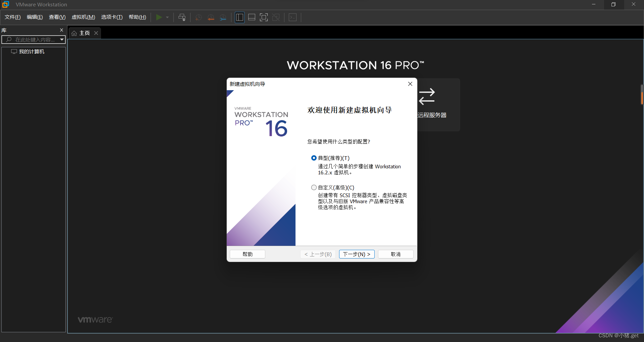Click the 帮助 button in wizard
Screen dimensions: 644x342
click(248, 254)
